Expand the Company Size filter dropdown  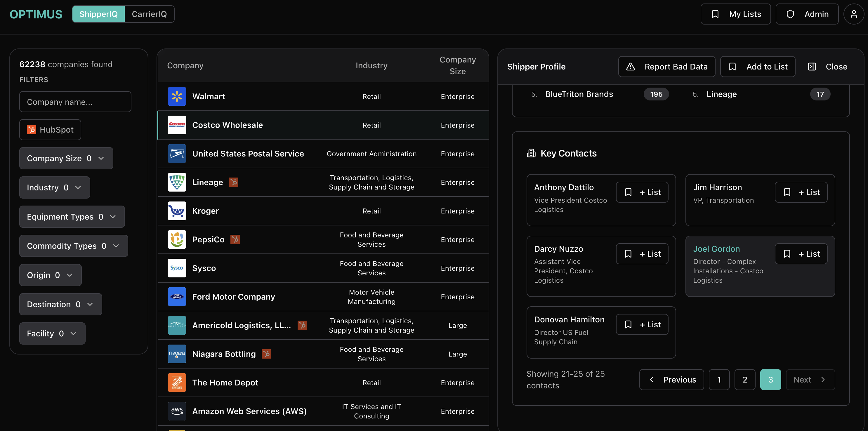pos(66,158)
